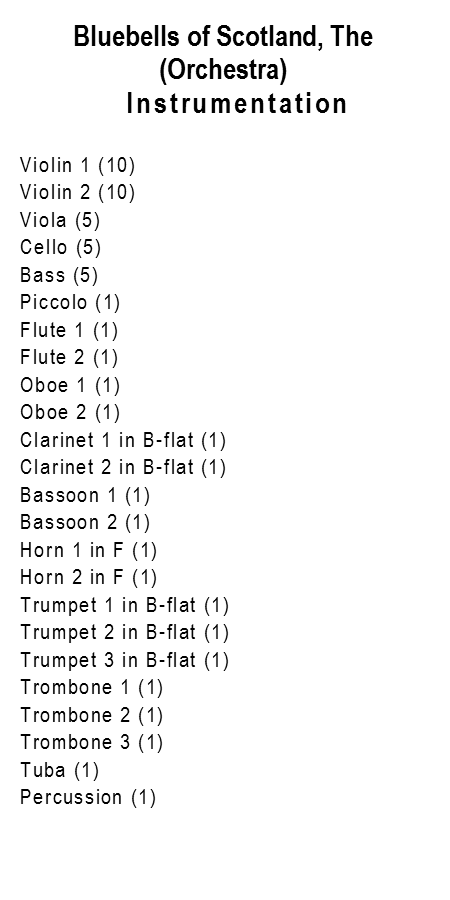Select Clarinet 1 in B-flat line
This screenshot has width=450, height=900.
coord(123,440)
